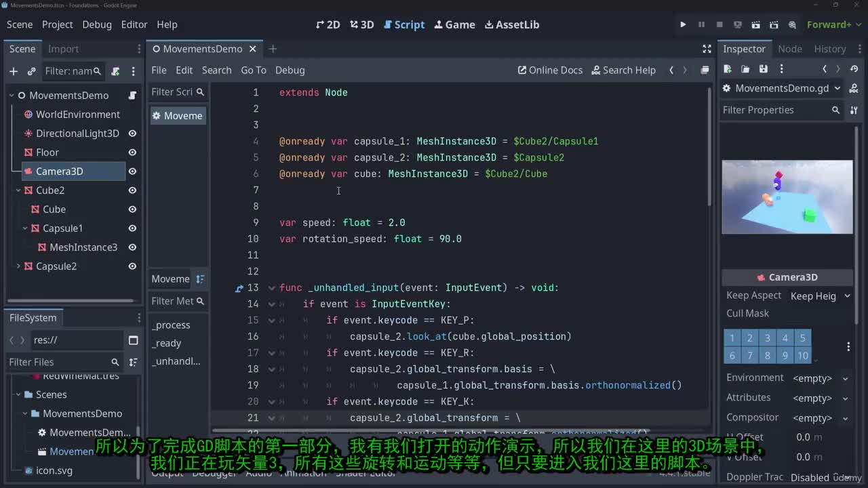Click the add new node plus icon

tap(14, 71)
